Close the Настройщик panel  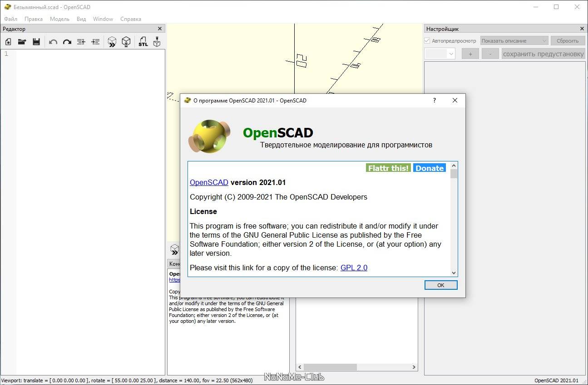582,29
